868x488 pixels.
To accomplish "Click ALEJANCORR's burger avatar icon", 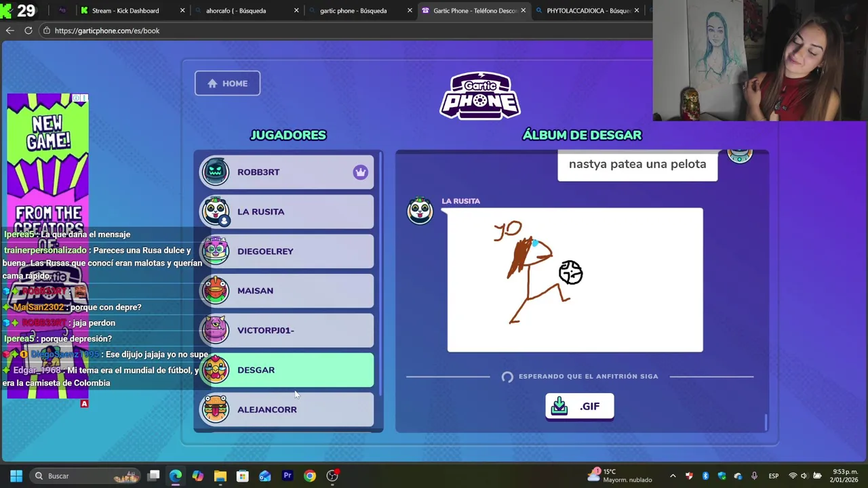I will click(216, 409).
